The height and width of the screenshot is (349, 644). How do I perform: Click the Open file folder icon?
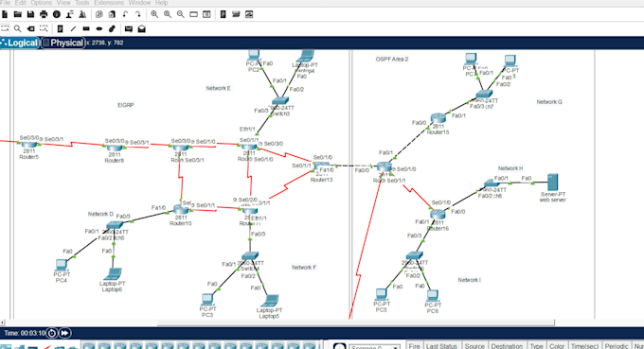[x=18, y=14]
